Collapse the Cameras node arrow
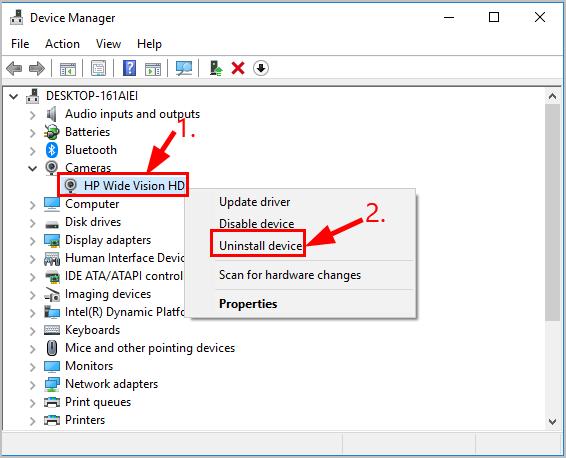566x458 pixels. coord(32,168)
